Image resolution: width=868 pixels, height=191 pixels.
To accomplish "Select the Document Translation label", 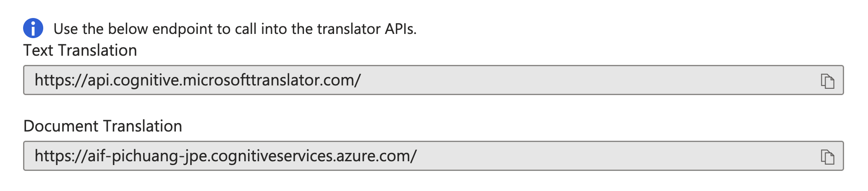I will pos(103,126).
